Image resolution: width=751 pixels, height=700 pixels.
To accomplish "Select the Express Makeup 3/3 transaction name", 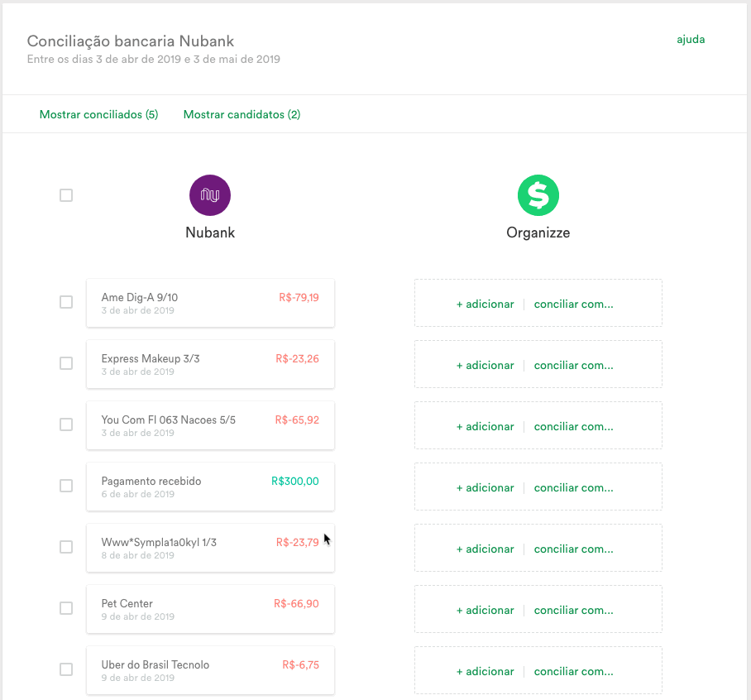I will (151, 359).
